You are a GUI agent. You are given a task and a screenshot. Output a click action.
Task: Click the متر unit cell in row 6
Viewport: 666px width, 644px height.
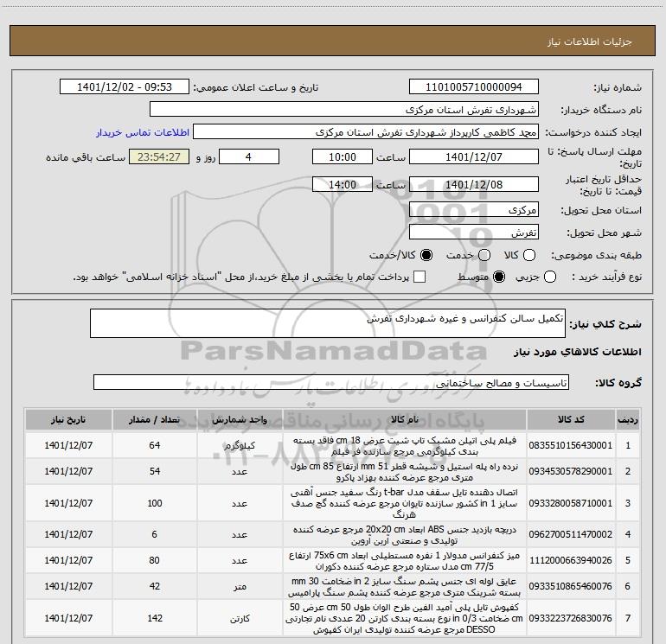[240, 586]
